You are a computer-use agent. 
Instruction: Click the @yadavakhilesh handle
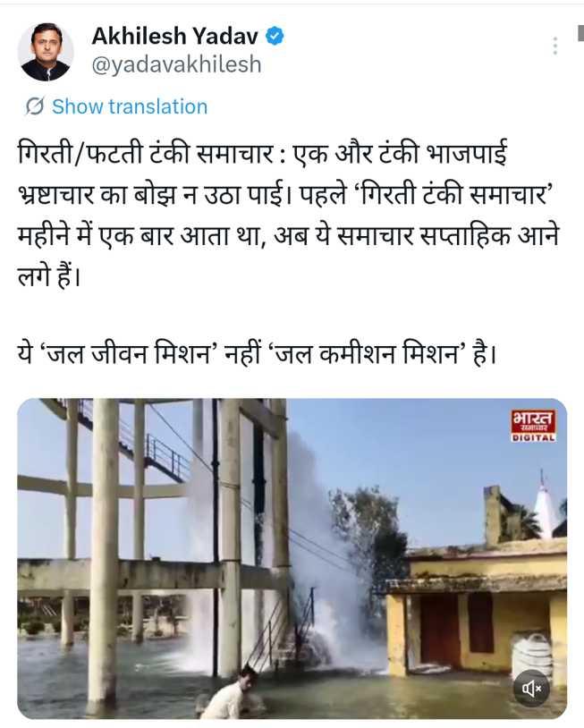point(176,64)
